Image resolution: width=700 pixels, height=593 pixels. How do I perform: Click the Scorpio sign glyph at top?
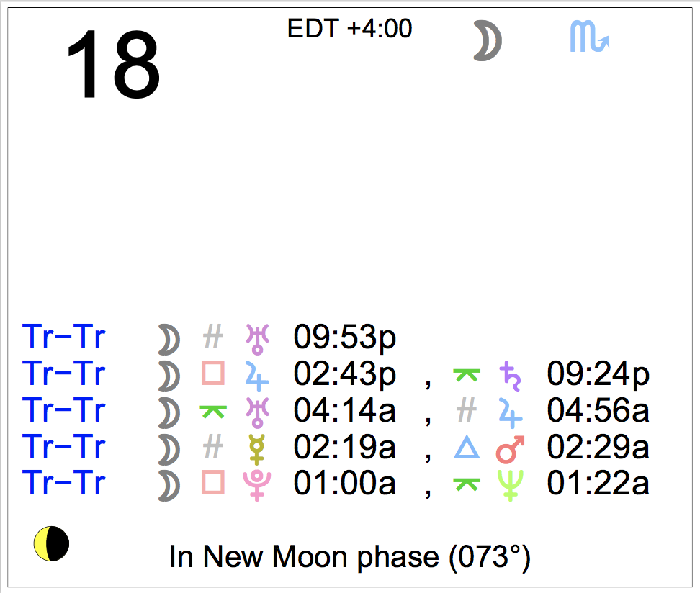pyautogui.click(x=589, y=37)
